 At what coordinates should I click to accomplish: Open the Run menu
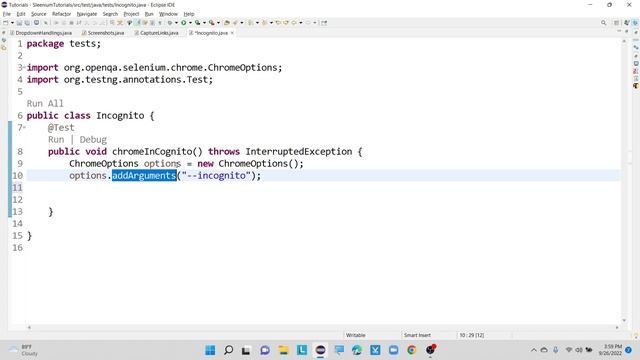149,14
